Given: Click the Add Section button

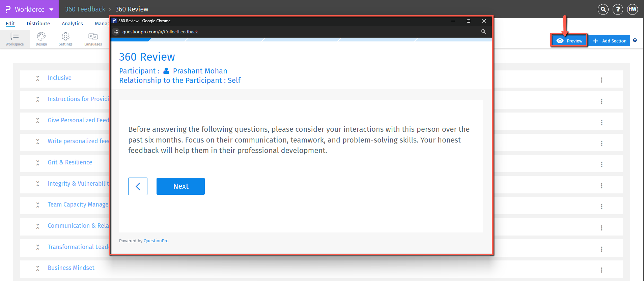Looking at the screenshot, I should 610,41.
